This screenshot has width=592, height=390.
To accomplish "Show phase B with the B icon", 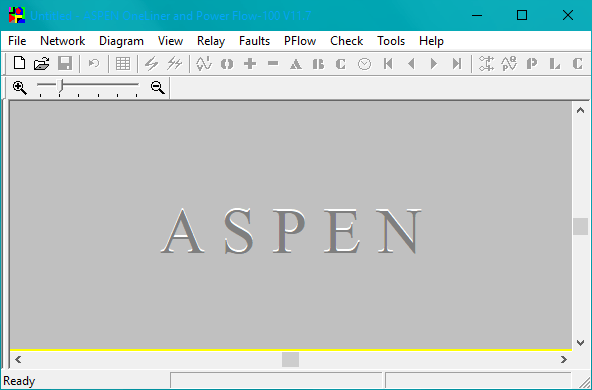I will [x=318, y=64].
